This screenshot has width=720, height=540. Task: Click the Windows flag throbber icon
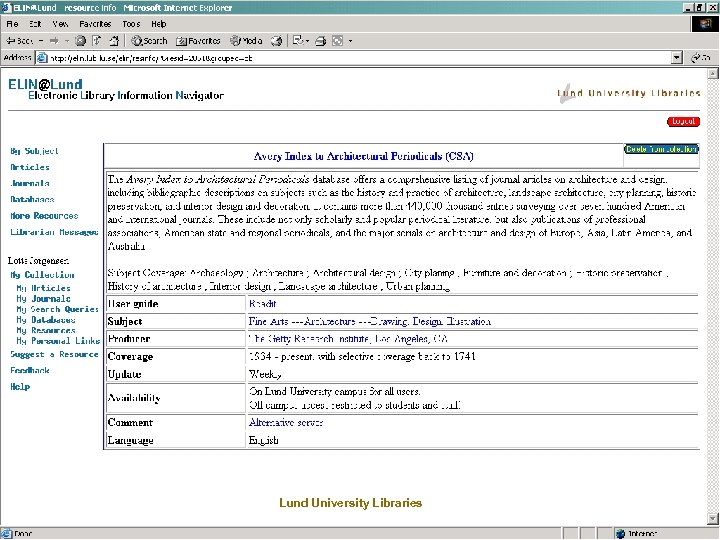[705, 24]
